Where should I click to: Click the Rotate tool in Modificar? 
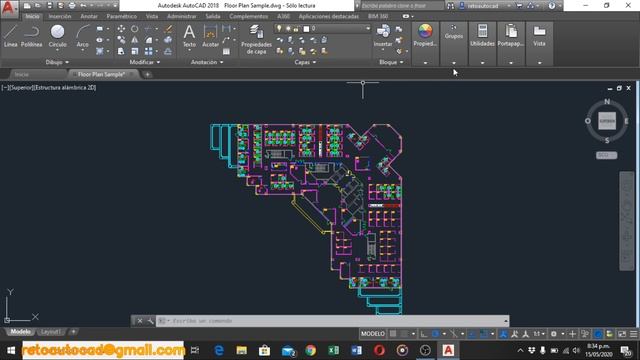coord(134,29)
